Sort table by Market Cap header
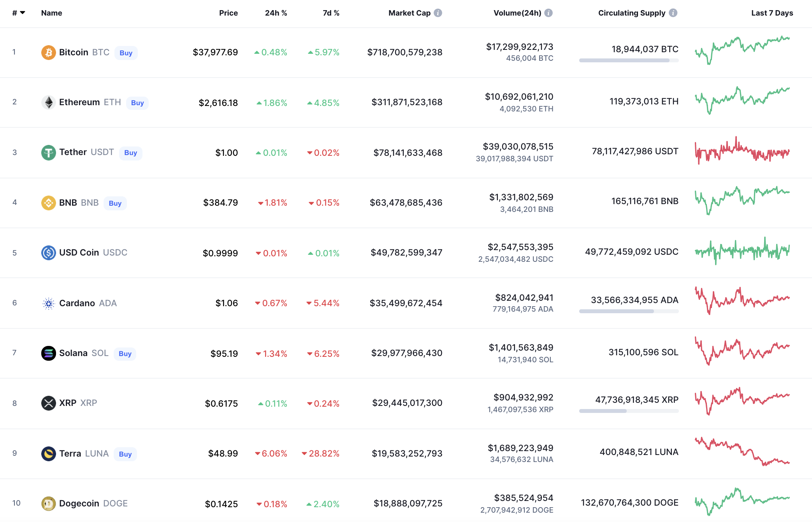812x522 pixels. [x=410, y=13]
